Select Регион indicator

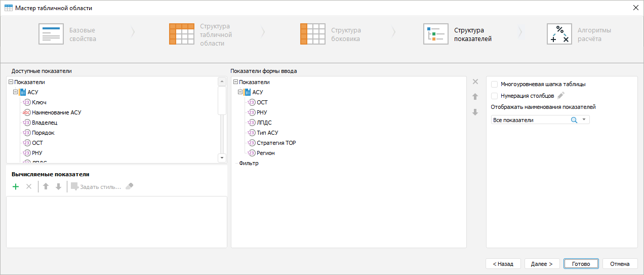(x=266, y=153)
